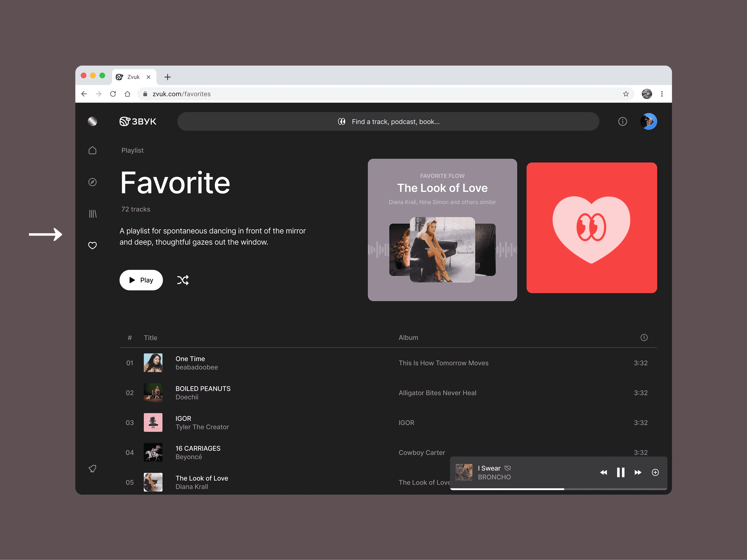
Task: Open the Home sidebar icon
Action: click(x=92, y=151)
